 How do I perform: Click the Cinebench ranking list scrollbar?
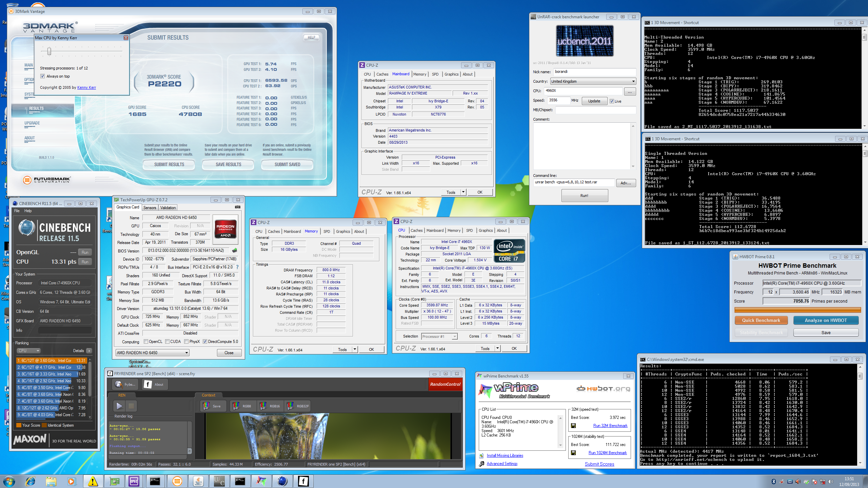click(x=90, y=388)
